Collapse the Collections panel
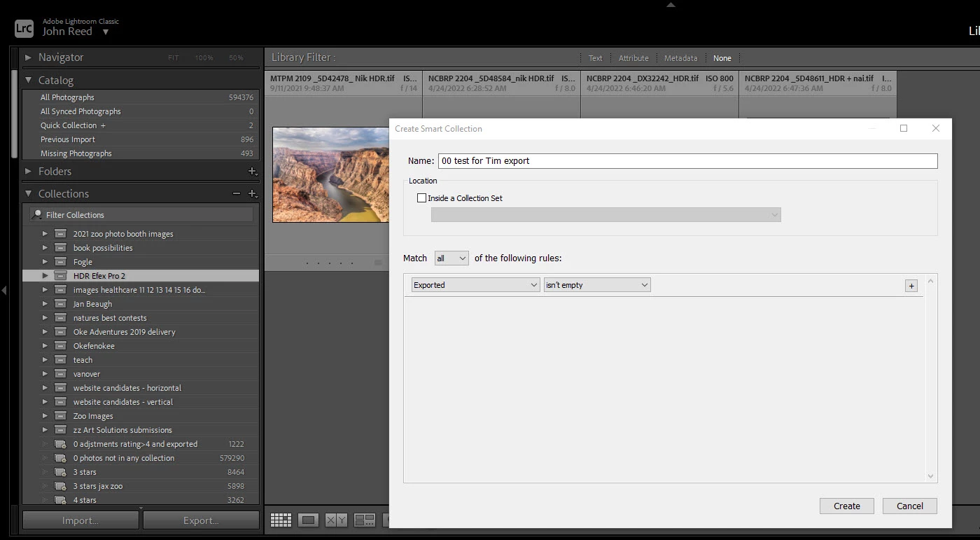 click(x=28, y=194)
